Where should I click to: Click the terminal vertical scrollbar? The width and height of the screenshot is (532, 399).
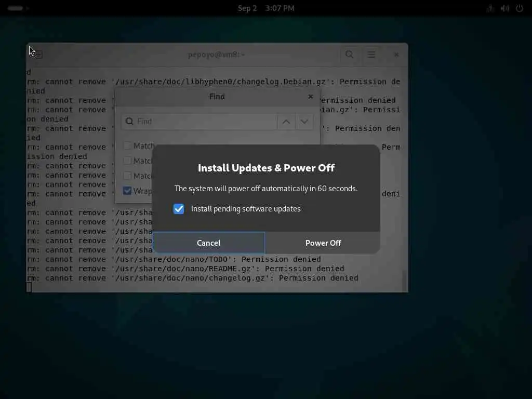pyautogui.click(x=404, y=280)
